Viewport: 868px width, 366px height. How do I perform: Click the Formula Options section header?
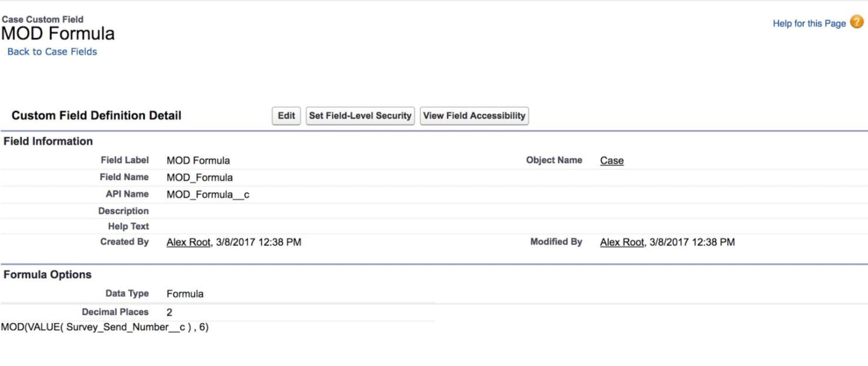[47, 274]
